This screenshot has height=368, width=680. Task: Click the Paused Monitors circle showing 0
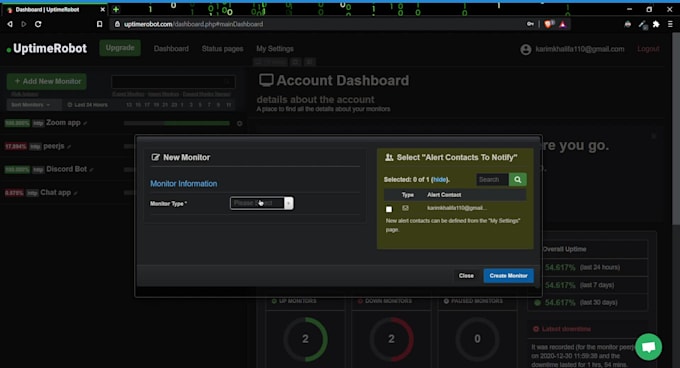[x=477, y=339]
